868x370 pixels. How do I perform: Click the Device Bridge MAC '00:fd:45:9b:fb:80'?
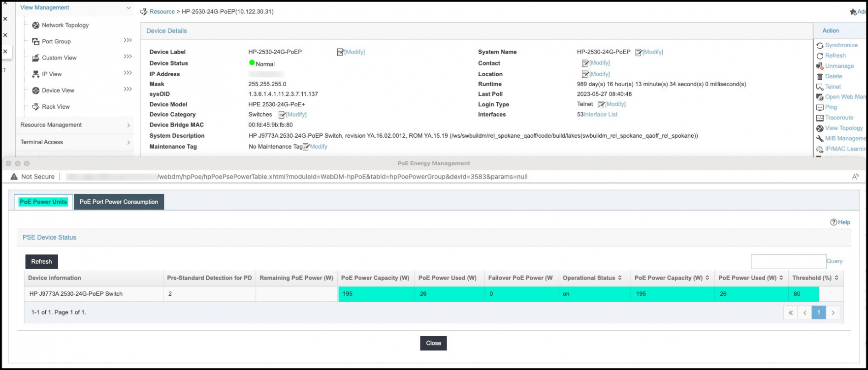pos(270,125)
